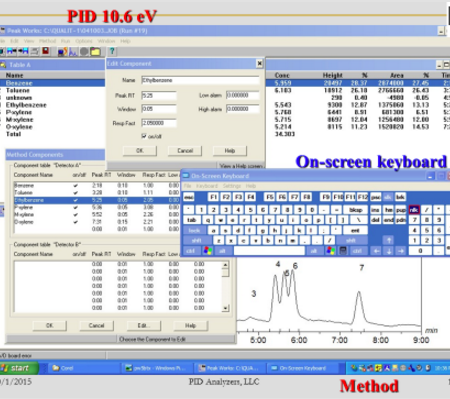
Task: Click the Peak RT input field
Action: point(159,96)
